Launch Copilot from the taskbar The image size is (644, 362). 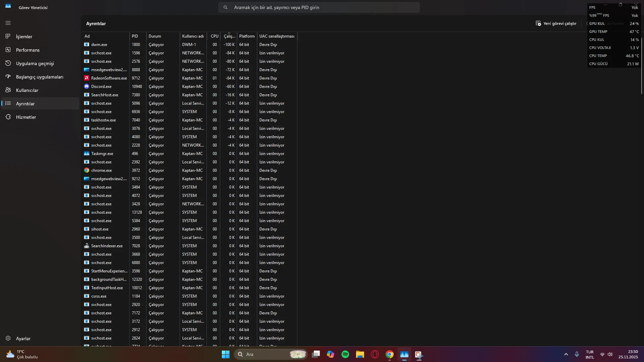coord(331,354)
